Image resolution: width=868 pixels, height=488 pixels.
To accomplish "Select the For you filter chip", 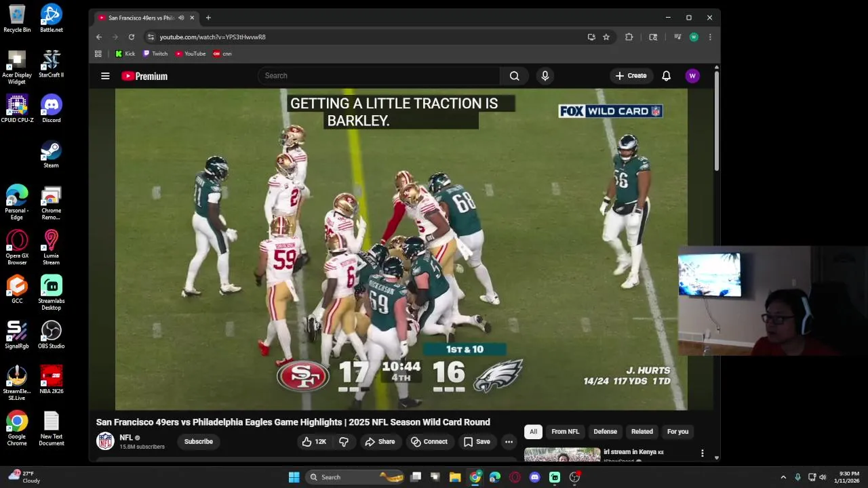I will pos(677,431).
